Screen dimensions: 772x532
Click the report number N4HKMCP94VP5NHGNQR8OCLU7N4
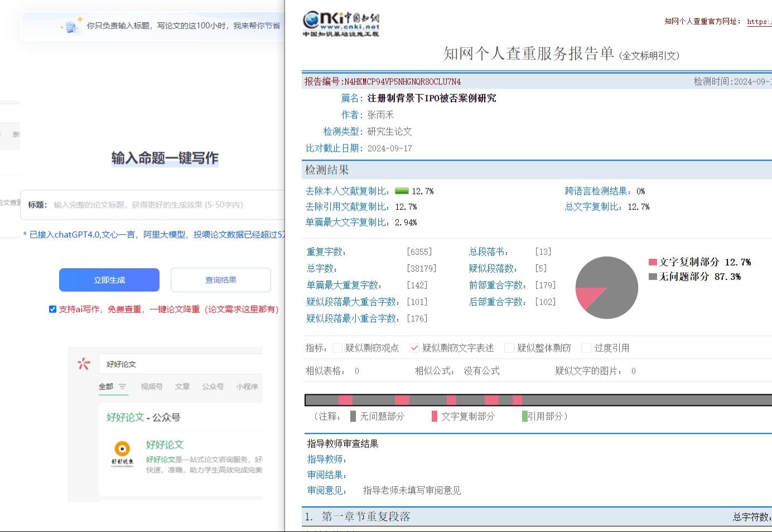(x=402, y=82)
